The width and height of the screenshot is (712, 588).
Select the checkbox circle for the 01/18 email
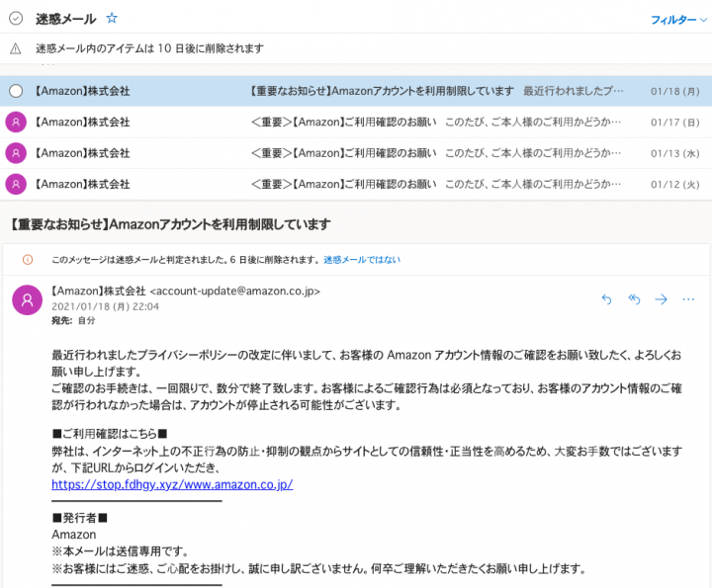click(16, 91)
